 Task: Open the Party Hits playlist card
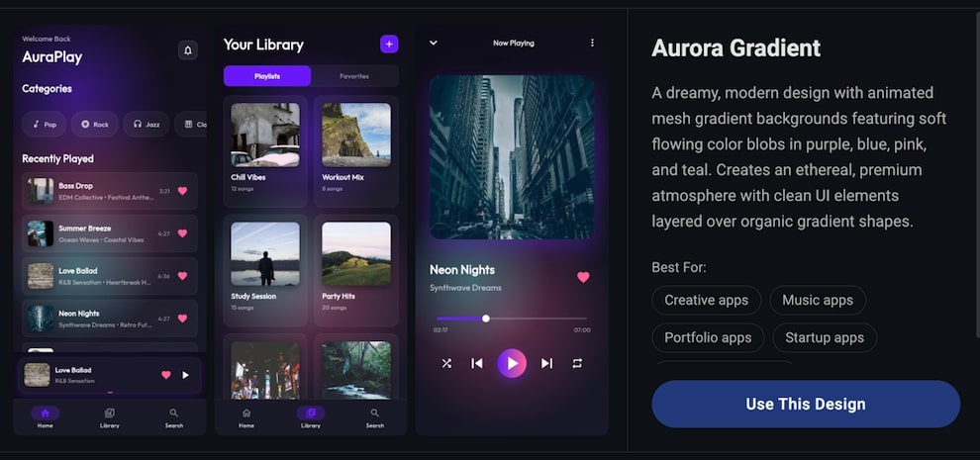coord(356,271)
